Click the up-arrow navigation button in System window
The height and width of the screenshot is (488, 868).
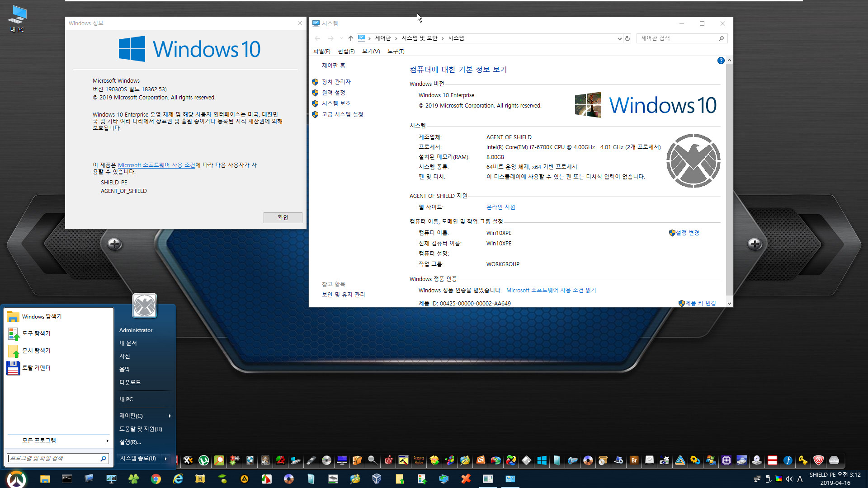coord(351,38)
